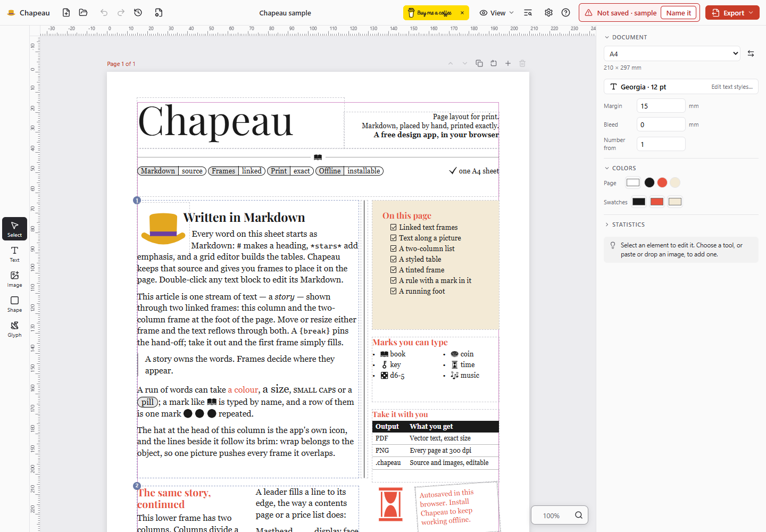Image resolution: width=766 pixels, height=532 pixels.
Task: Move page down with the chevron icon
Action: click(x=465, y=63)
